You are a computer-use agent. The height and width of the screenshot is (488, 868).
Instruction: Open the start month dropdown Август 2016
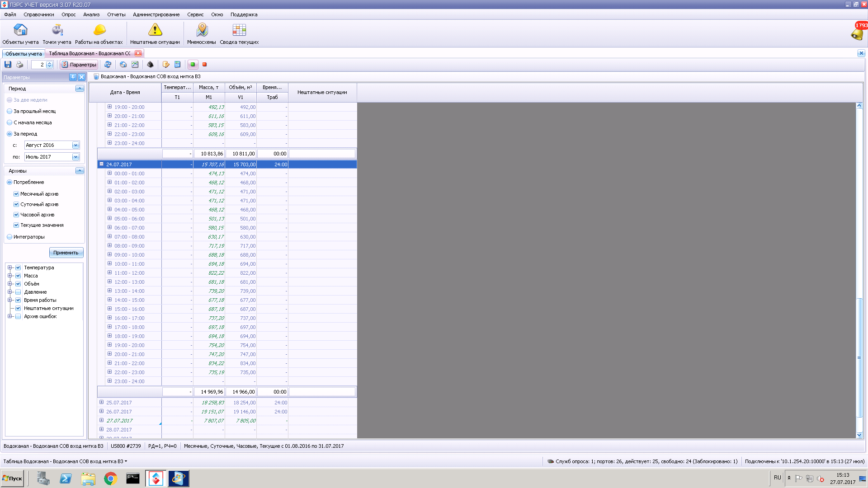click(x=75, y=145)
